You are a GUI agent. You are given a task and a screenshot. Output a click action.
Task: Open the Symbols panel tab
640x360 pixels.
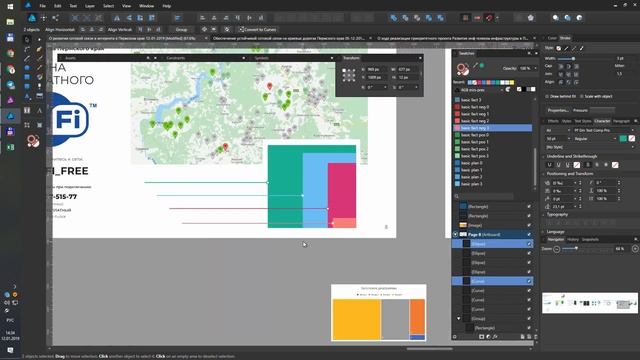[x=261, y=58]
